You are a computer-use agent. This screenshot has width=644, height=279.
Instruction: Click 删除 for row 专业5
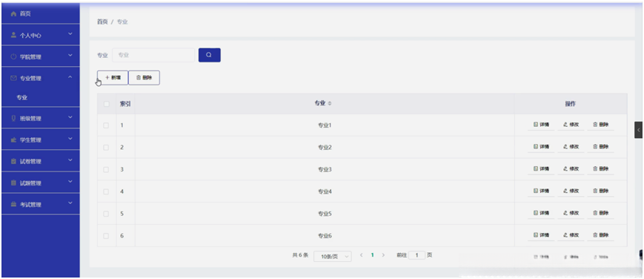[600, 213]
